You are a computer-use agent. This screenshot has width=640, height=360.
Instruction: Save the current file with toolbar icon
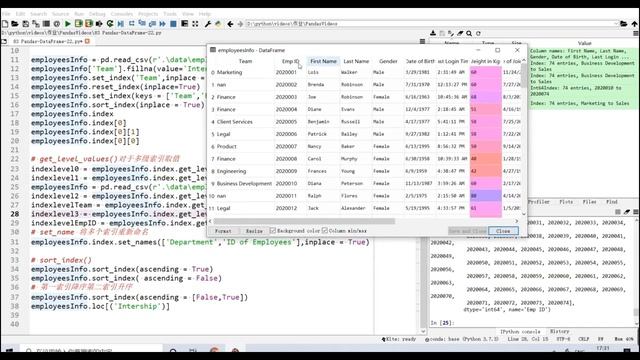[x=25, y=24]
